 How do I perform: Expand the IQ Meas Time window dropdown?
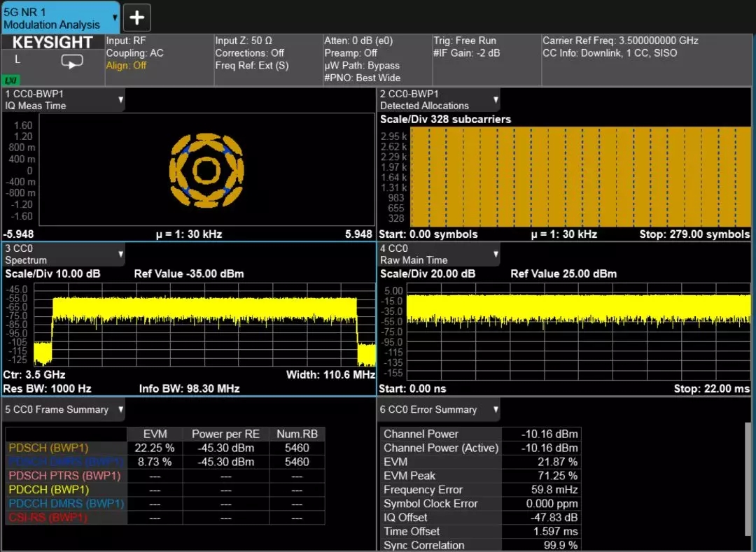(120, 100)
